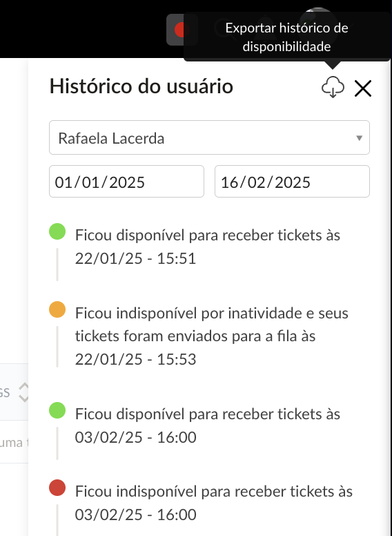Viewport: 392px width, 536px height.
Task: Select the year 2025 in start date field
Action: click(x=127, y=182)
